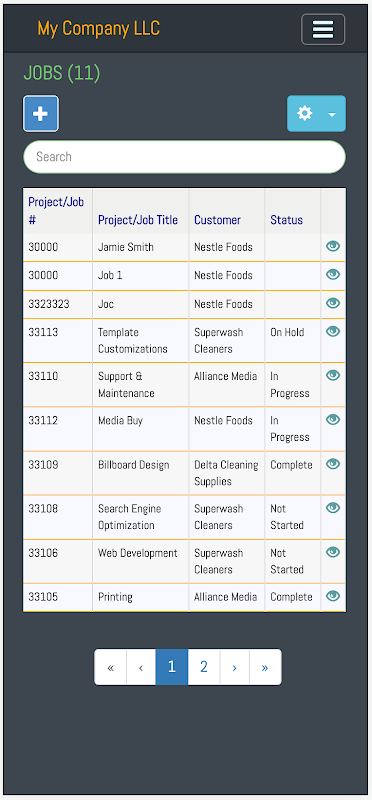Go to next page with single arrow

pyautogui.click(x=234, y=667)
